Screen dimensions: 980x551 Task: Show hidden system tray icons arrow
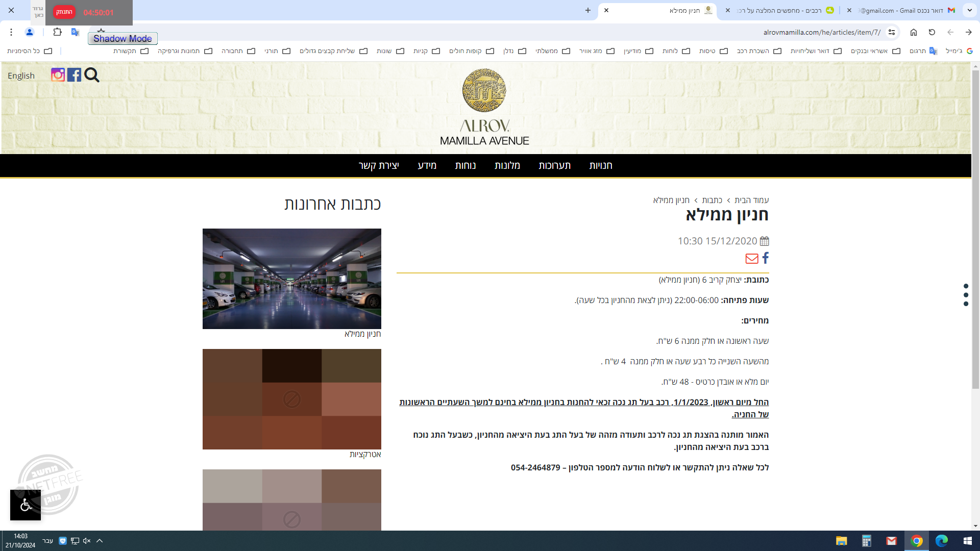point(100,541)
